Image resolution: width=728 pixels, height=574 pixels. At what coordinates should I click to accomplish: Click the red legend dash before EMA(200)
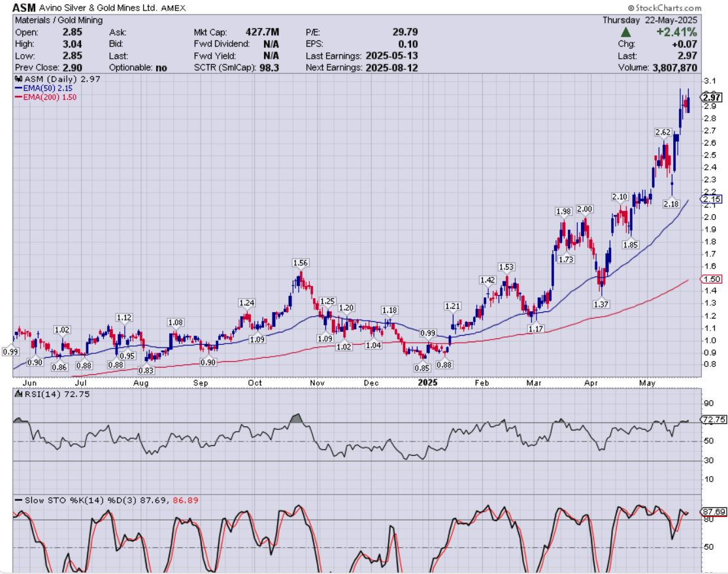pyautogui.click(x=18, y=97)
